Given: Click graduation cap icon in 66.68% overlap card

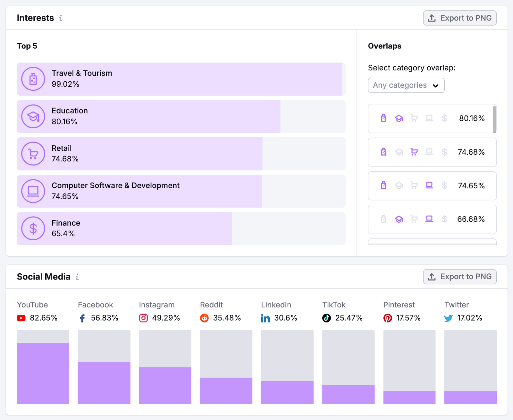Looking at the screenshot, I should (x=399, y=219).
